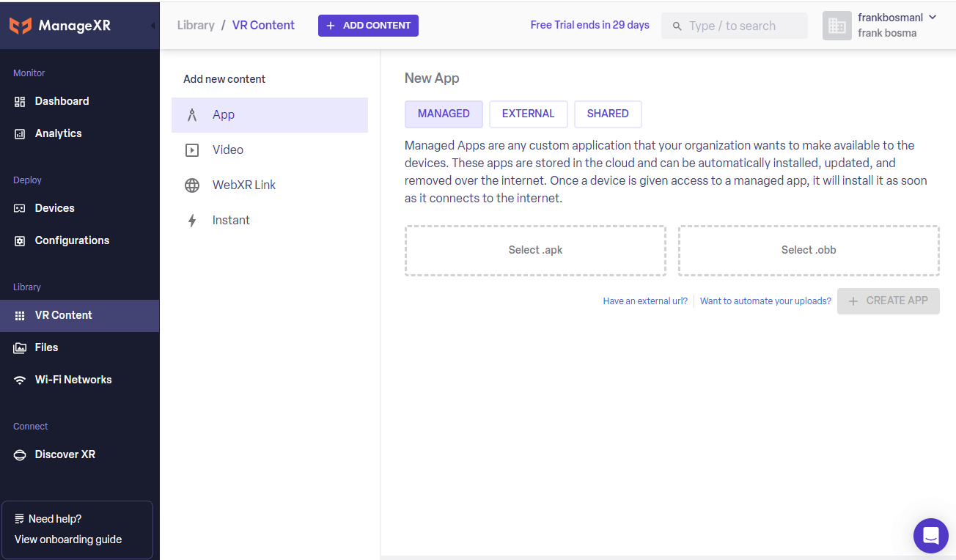Viewport: 956px width, 560px height.
Task: Select VR Content in Library
Action: click(79, 316)
